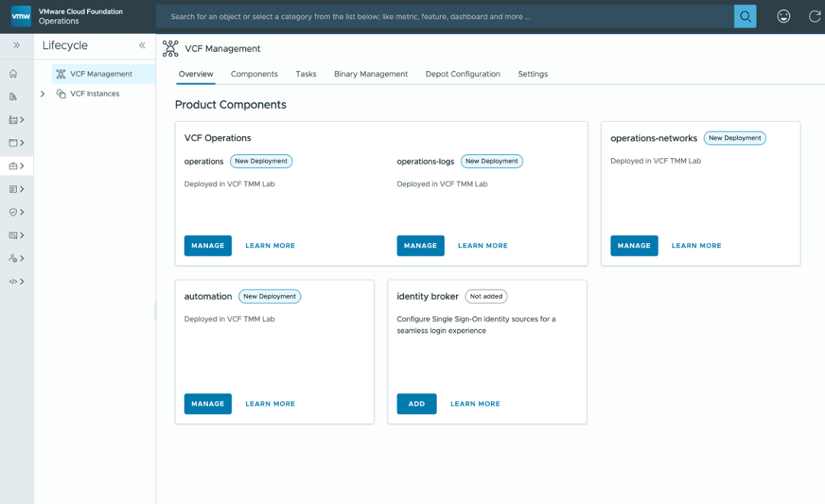Open the user-gear administration icon in the sidebar
The width and height of the screenshot is (825, 504).
point(13,258)
